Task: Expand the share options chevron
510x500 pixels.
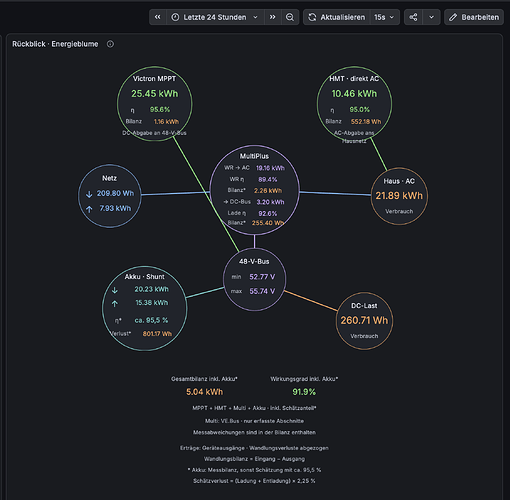Action: point(431,17)
